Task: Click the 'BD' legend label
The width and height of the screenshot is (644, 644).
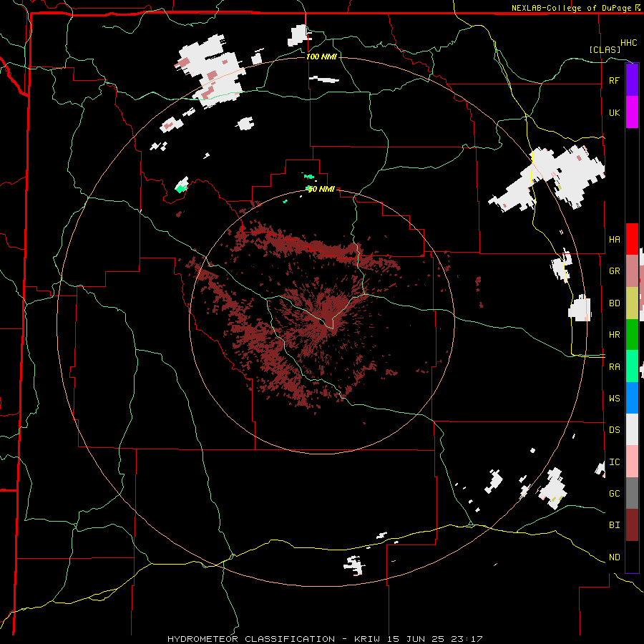Action: [x=614, y=303]
